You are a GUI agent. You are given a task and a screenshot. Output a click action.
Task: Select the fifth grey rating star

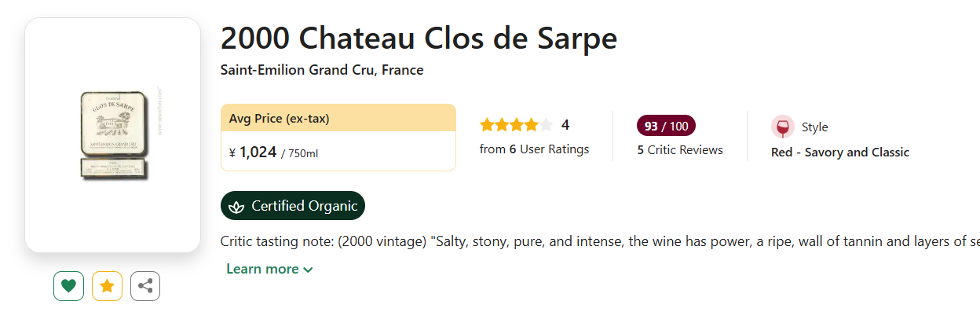(x=547, y=125)
